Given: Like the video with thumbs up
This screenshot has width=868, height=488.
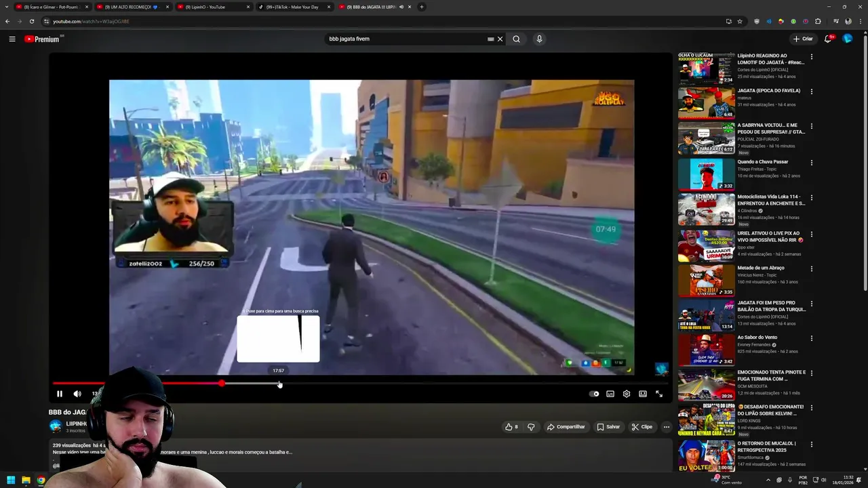Looking at the screenshot, I should 511,427.
